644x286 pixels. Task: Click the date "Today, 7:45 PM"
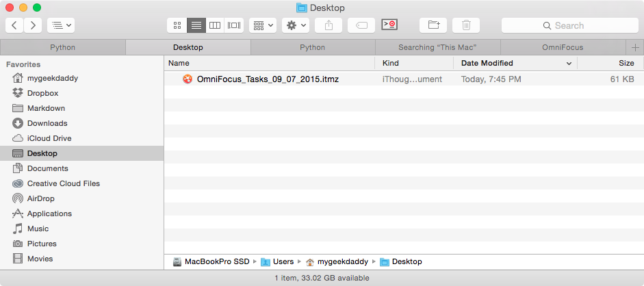click(x=491, y=79)
